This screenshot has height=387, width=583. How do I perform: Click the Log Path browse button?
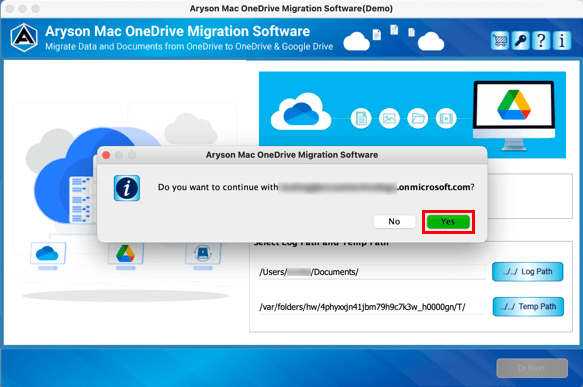coord(527,272)
